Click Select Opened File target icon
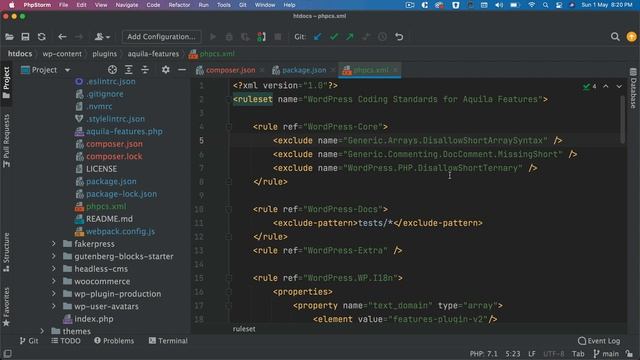This screenshot has width=640, height=360. 112,70
